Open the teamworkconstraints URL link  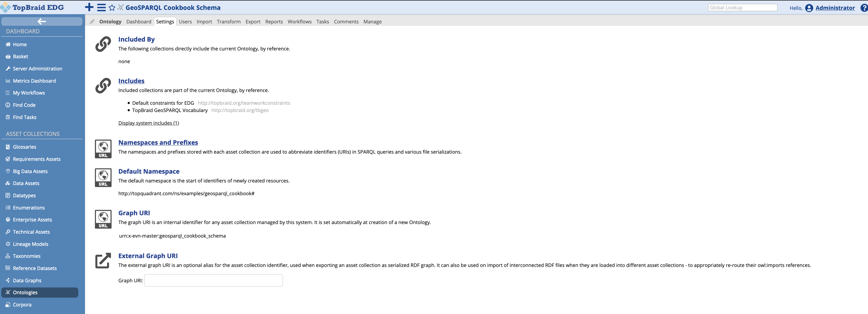[244, 103]
